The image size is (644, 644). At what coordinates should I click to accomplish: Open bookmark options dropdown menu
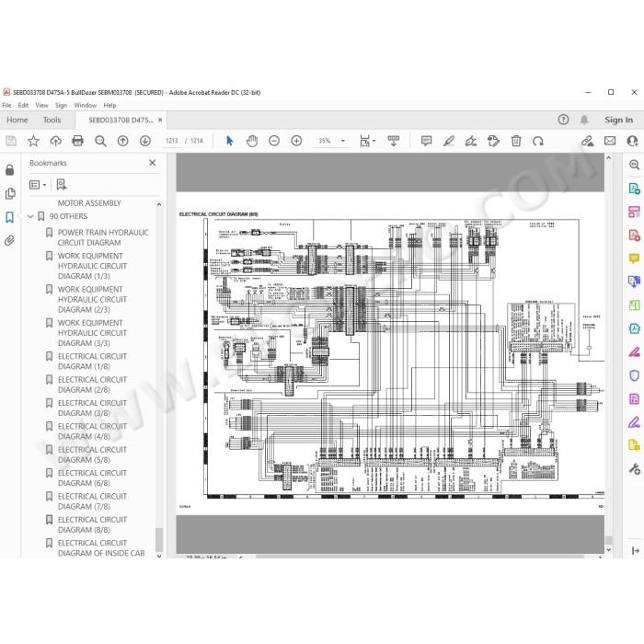(38, 185)
